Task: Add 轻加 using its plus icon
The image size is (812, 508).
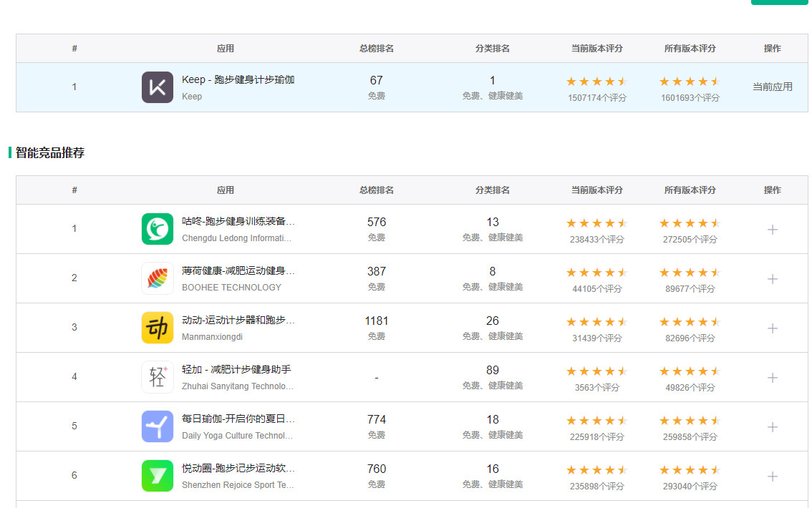Action: [x=773, y=378]
